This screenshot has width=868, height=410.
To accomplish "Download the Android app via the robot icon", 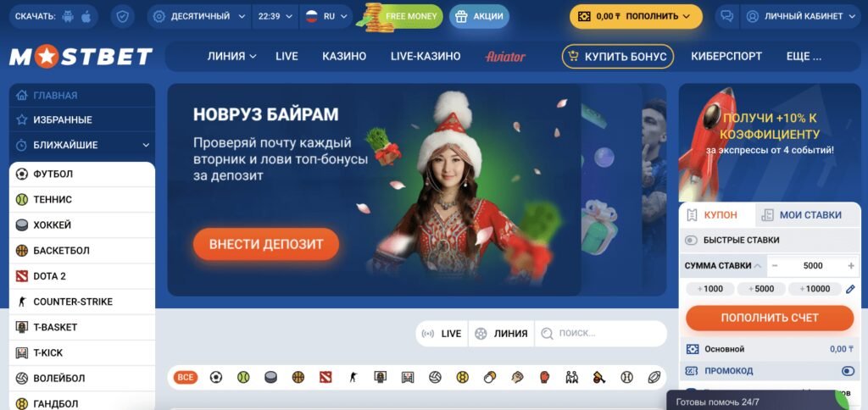I will (69, 17).
